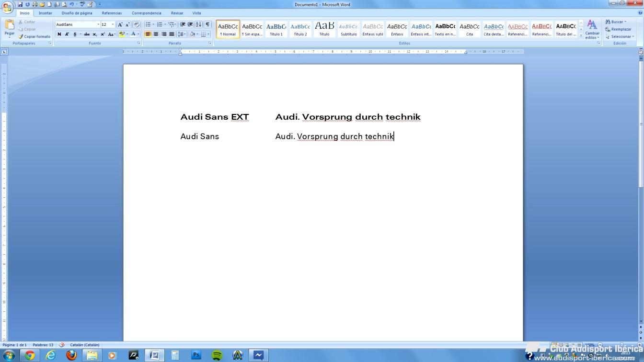The image size is (644, 362).
Task: Open line spacing options
Action: coord(182,34)
